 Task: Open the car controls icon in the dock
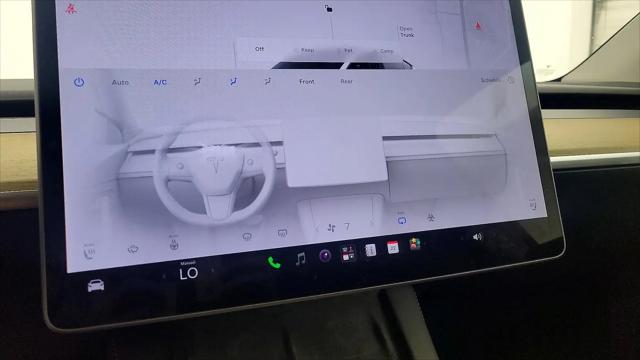[x=96, y=285]
